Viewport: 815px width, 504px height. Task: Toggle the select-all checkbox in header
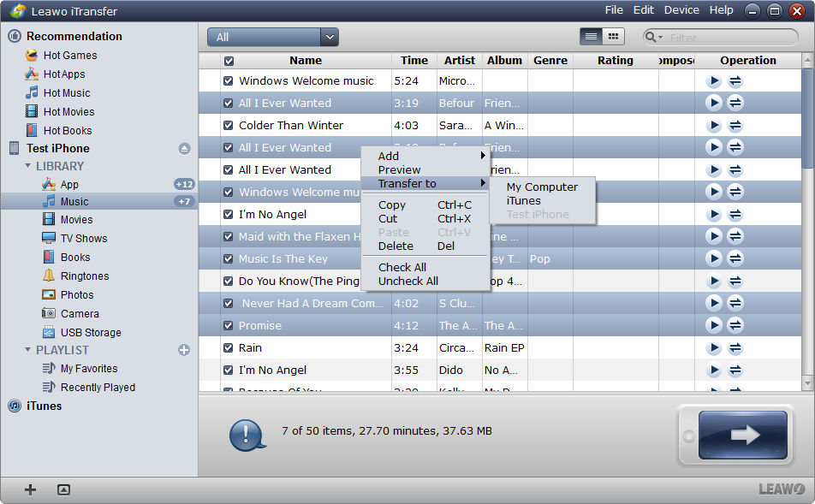(x=229, y=61)
